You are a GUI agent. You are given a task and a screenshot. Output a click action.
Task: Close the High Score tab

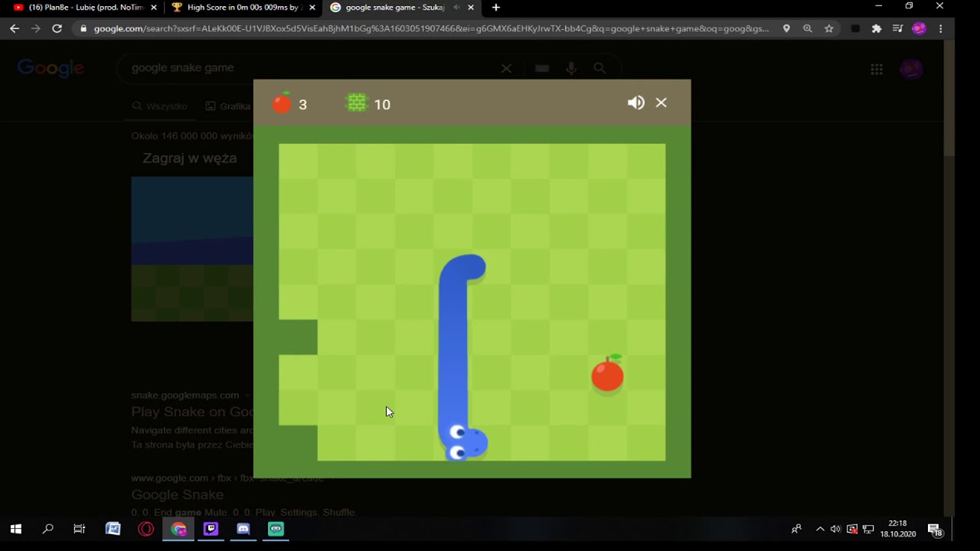click(x=312, y=8)
